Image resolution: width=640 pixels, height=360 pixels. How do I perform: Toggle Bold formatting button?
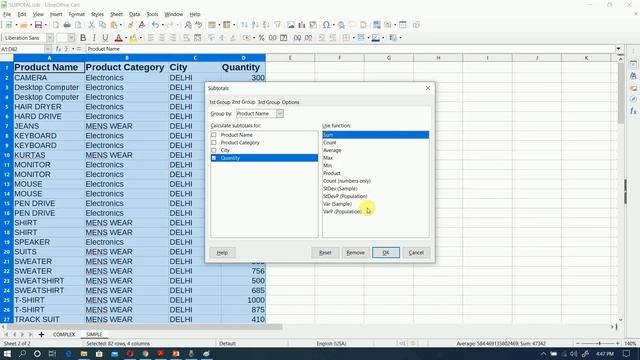pyautogui.click(x=83, y=38)
